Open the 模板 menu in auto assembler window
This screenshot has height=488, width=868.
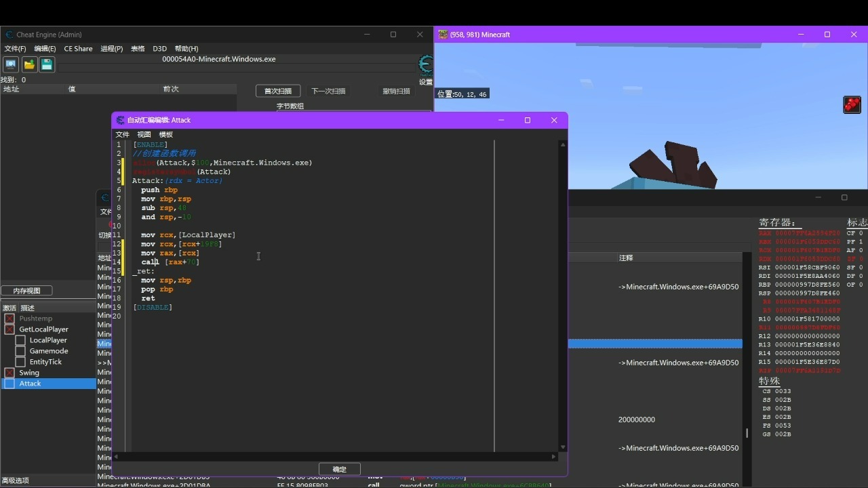point(165,135)
